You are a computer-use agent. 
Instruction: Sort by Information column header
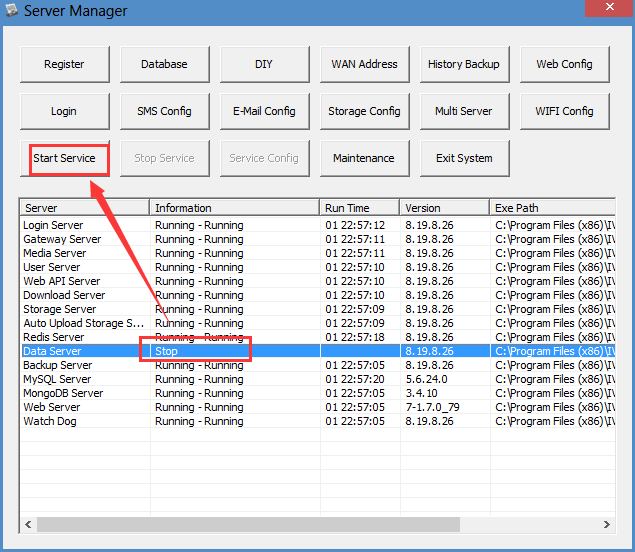point(234,208)
